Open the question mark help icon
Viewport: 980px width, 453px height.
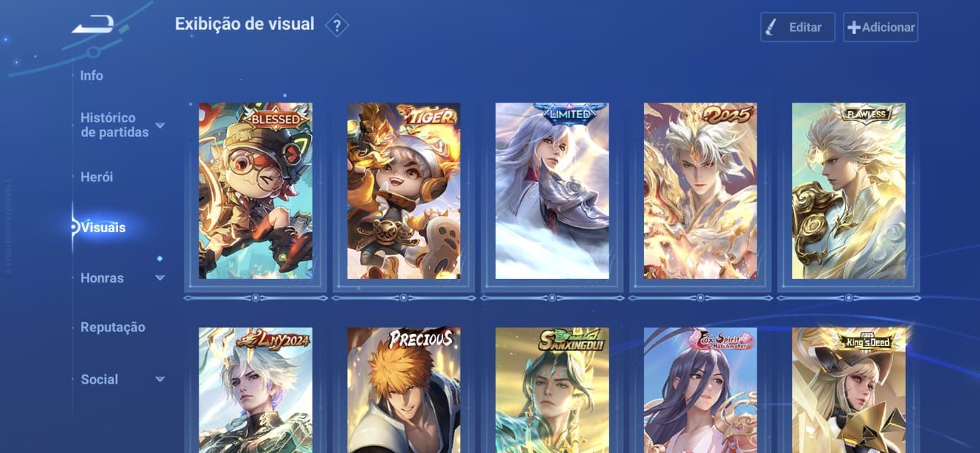[337, 26]
